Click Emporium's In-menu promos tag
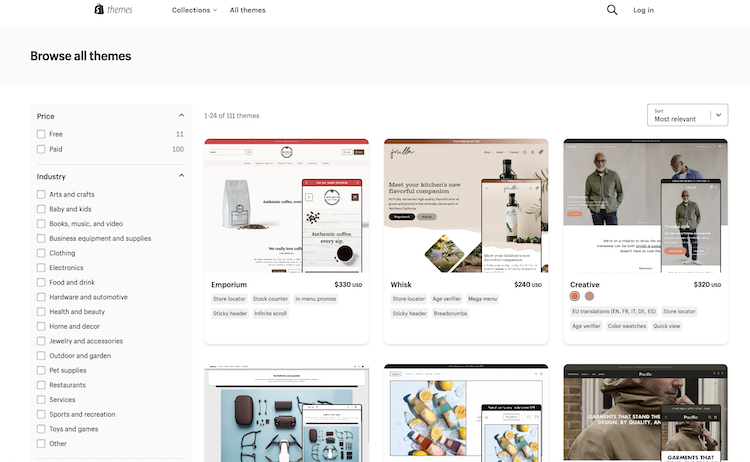The width and height of the screenshot is (750, 462). tap(316, 299)
